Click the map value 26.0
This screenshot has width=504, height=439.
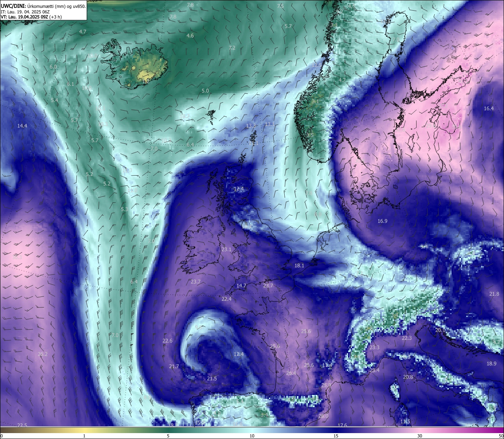tap(323, 416)
